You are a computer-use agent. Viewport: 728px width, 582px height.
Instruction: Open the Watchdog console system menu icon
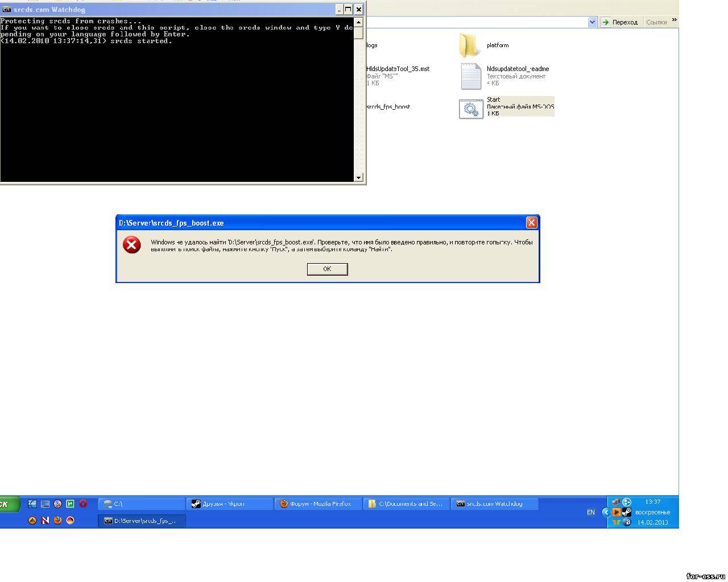click(6, 9)
